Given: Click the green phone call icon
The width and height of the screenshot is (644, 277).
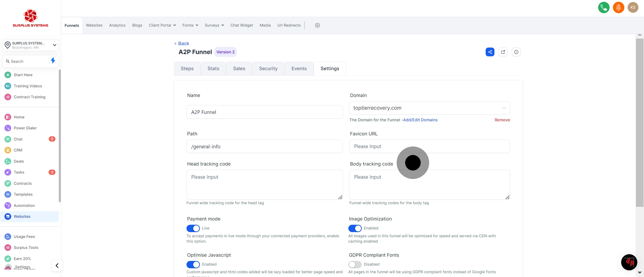Looking at the screenshot, I should tap(604, 7).
